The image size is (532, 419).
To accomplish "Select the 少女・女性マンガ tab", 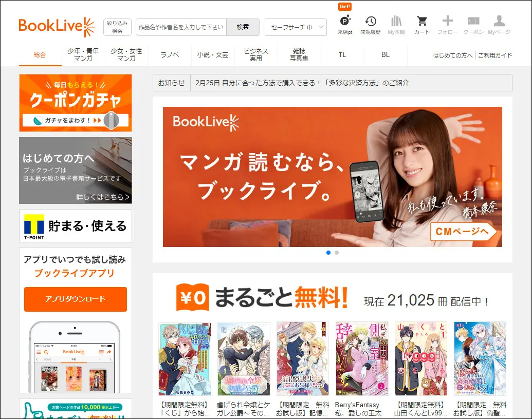I will coord(126,54).
